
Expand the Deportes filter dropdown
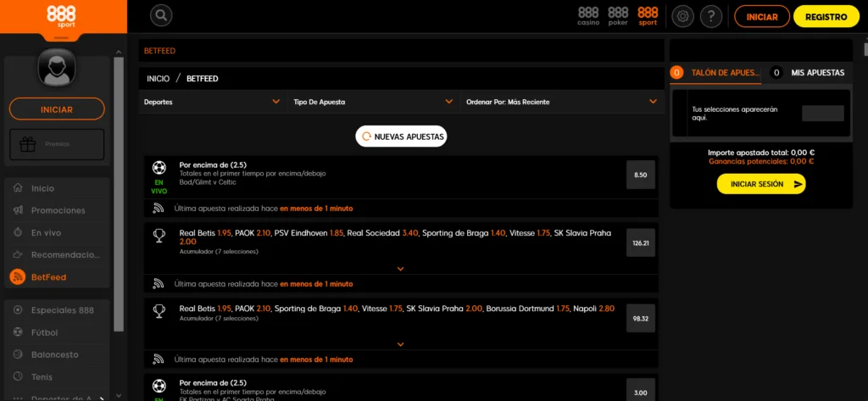[x=212, y=102]
